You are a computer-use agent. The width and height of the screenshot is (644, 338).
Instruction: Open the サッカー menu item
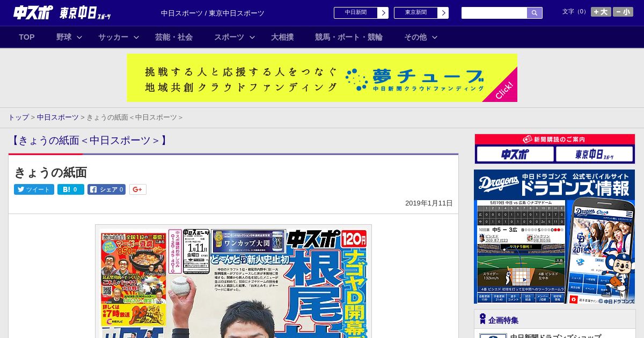[x=113, y=37]
